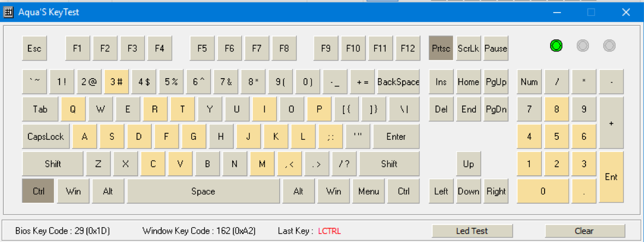Click the Esc key button
The image size is (644, 242).
tap(34, 48)
